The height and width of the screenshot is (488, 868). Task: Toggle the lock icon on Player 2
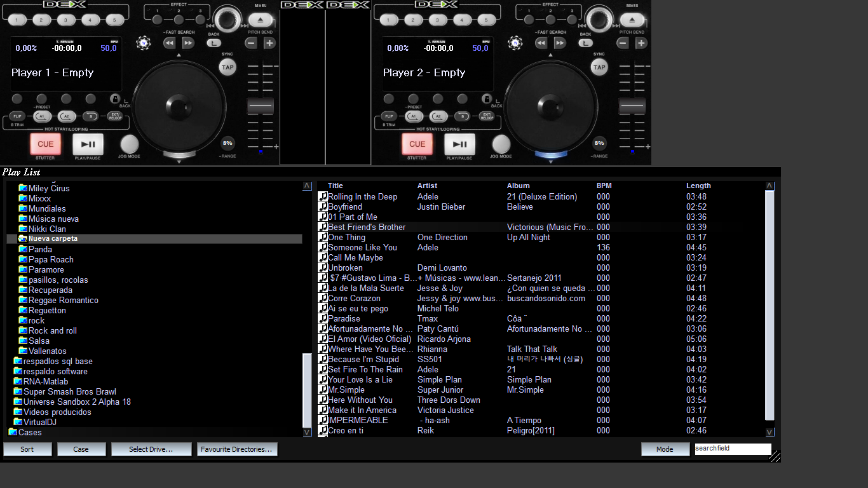click(487, 98)
